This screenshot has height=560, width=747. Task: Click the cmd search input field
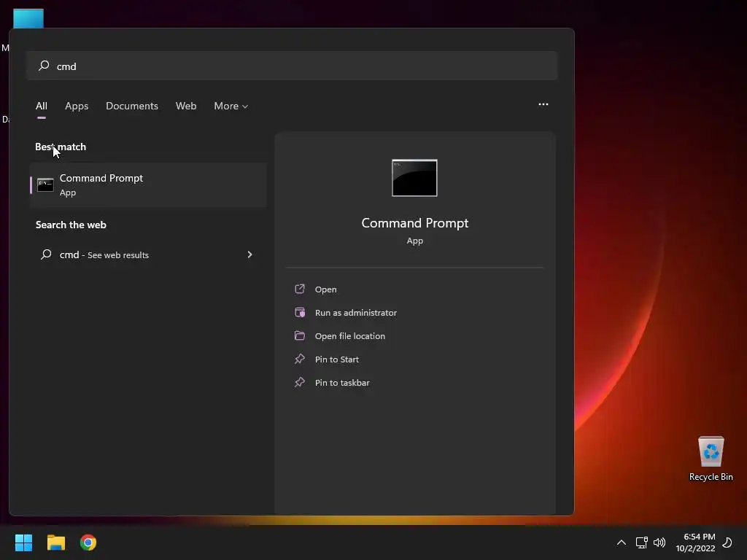pos(292,66)
